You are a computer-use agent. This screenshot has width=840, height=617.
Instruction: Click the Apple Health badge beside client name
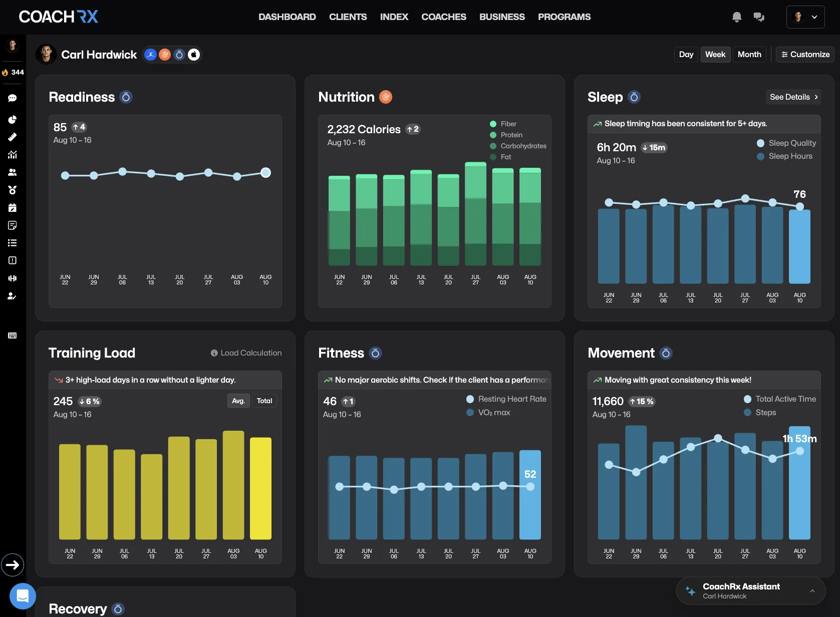click(194, 55)
